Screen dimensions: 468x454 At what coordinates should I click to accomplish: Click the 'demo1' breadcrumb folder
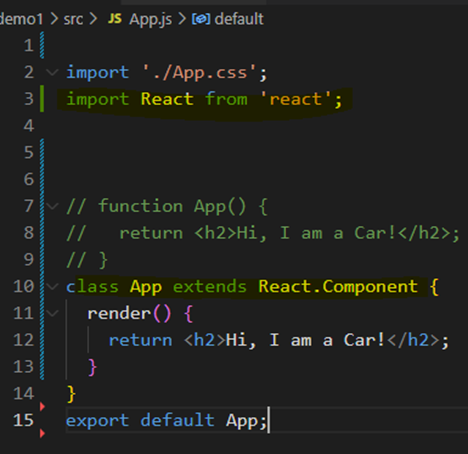point(22,19)
